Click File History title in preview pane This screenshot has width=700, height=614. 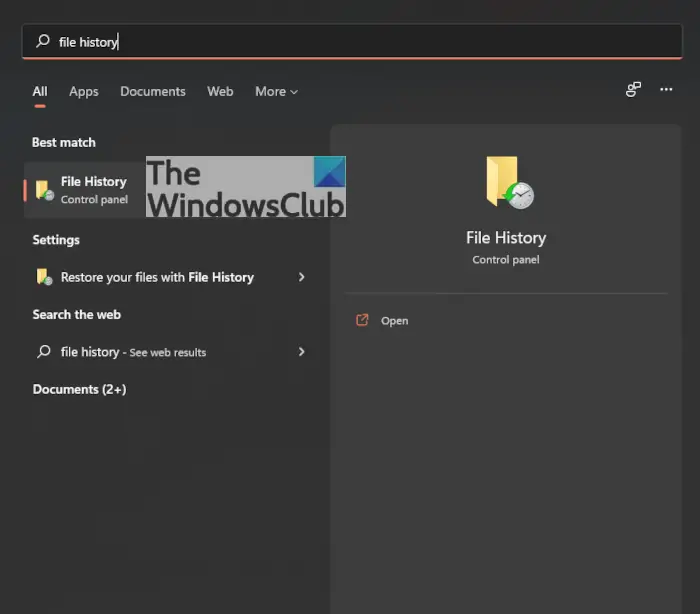[506, 238]
